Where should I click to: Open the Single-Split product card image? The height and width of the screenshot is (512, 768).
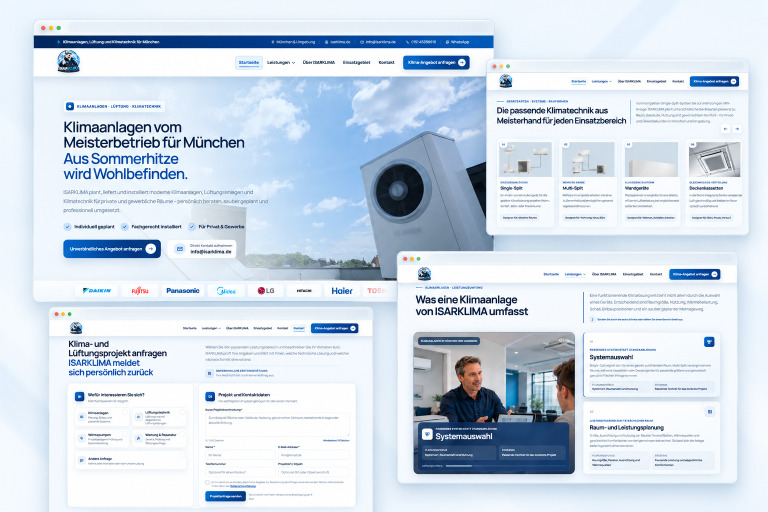[x=525, y=159]
